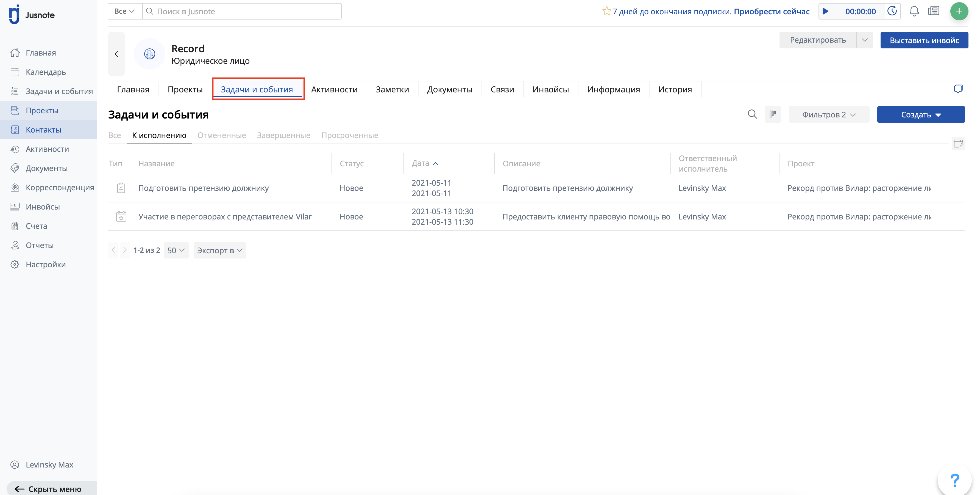Open the help question mark button
This screenshot has height=495, width=980.
[954, 480]
